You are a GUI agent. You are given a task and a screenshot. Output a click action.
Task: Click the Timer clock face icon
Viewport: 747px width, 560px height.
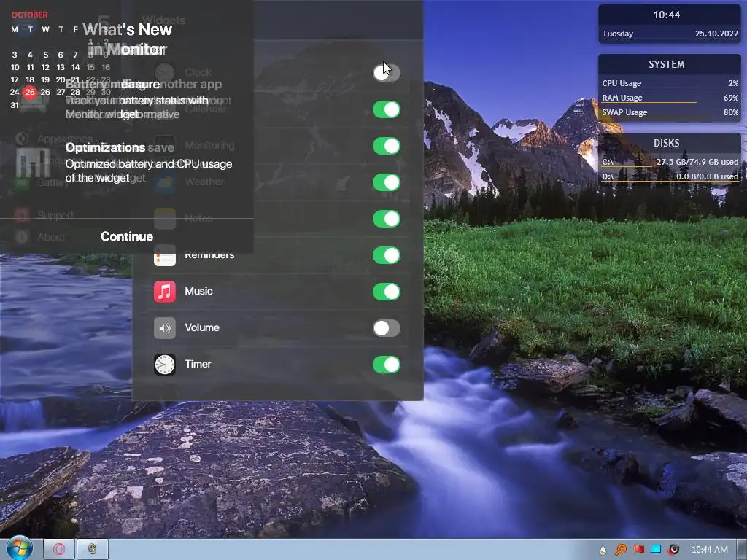(165, 365)
